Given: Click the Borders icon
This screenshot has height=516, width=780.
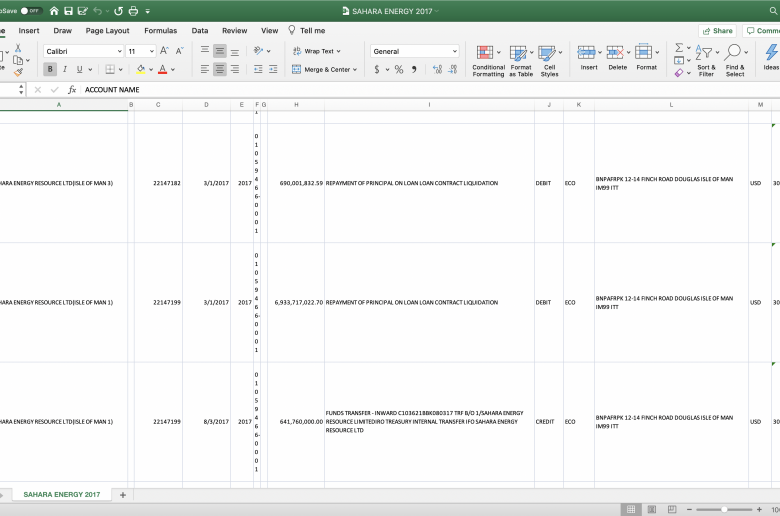Looking at the screenshot, I should (x=110, y=69).
